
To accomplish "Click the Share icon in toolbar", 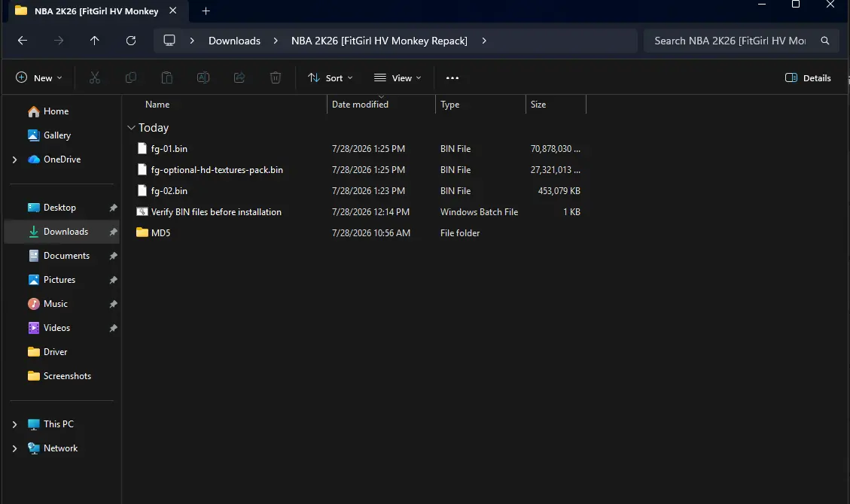I will pos(239,78).
